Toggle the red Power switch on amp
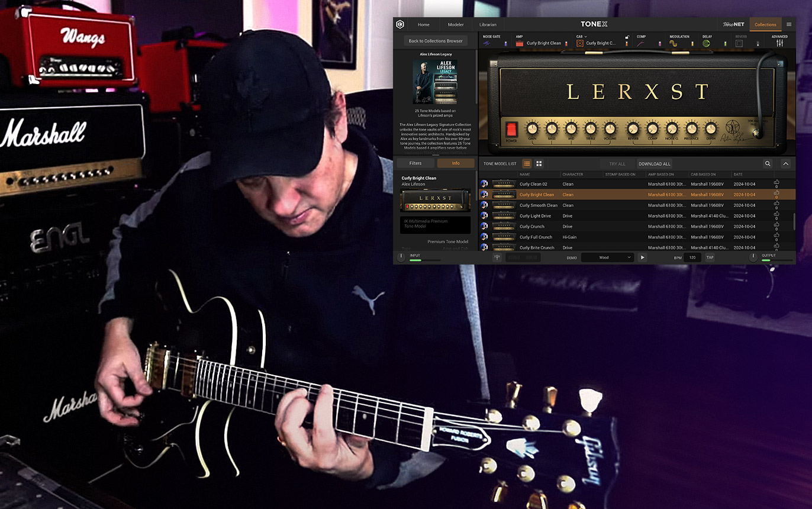Screen dimensions: 812x509 pyautogui.click(x=511, y=129)
